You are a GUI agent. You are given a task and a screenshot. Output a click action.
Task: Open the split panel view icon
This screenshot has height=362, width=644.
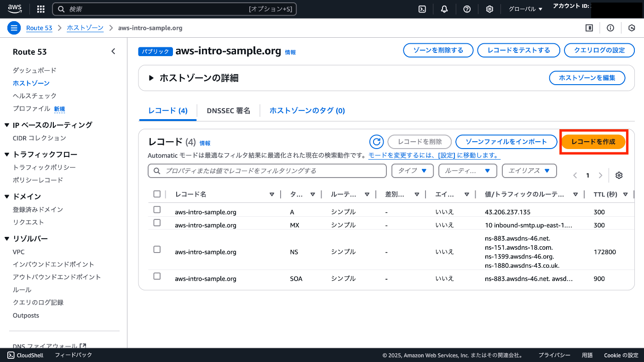[589, 28]
